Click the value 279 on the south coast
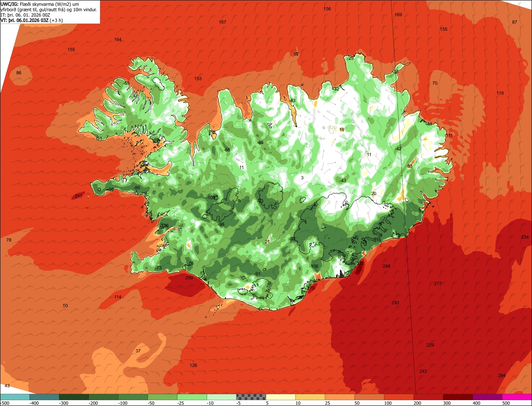 tap(311, 288)
